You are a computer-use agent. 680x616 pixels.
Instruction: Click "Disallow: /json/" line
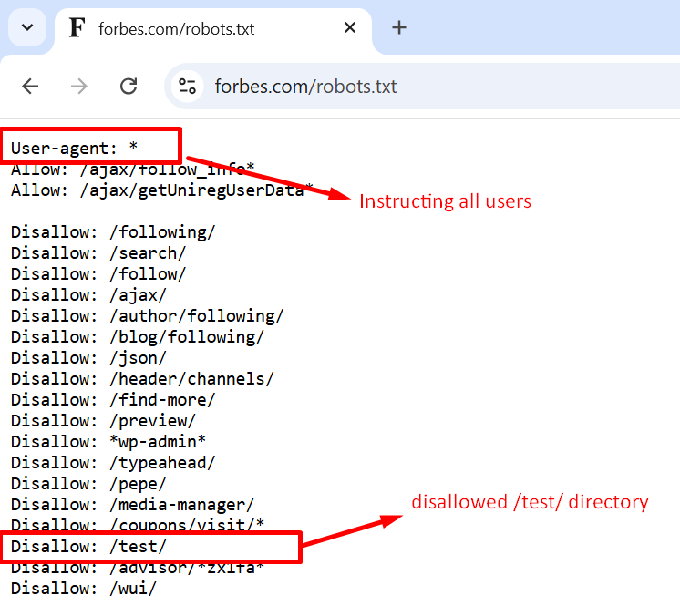point(88,358)
